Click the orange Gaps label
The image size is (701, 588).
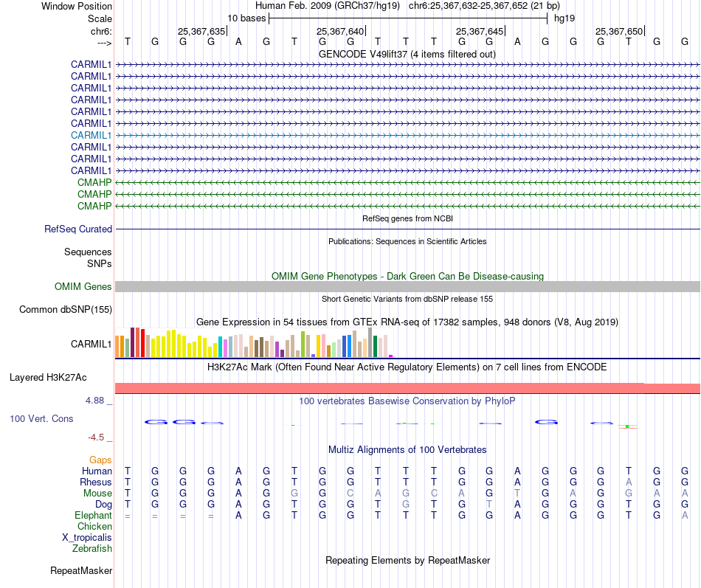coord(100,460)
